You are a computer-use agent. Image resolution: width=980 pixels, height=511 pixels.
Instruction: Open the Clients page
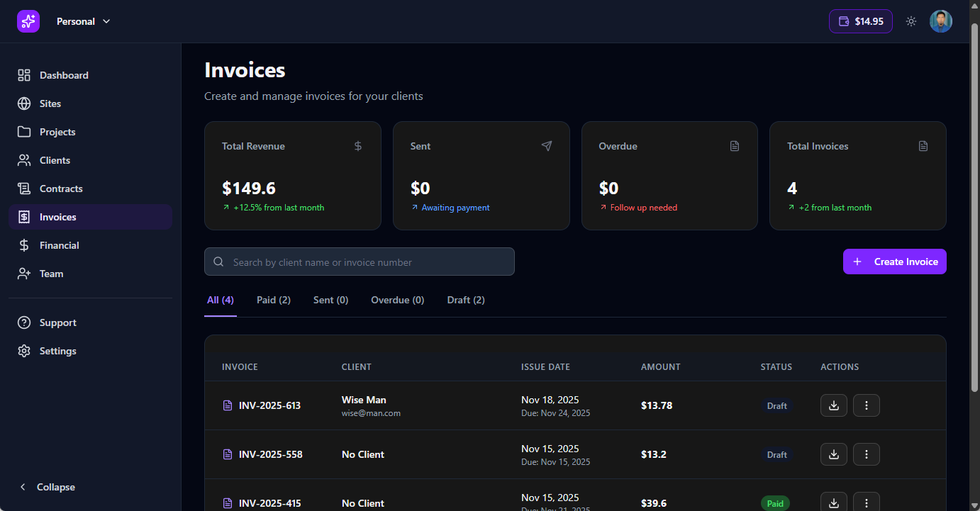click(x=55, y=160)
